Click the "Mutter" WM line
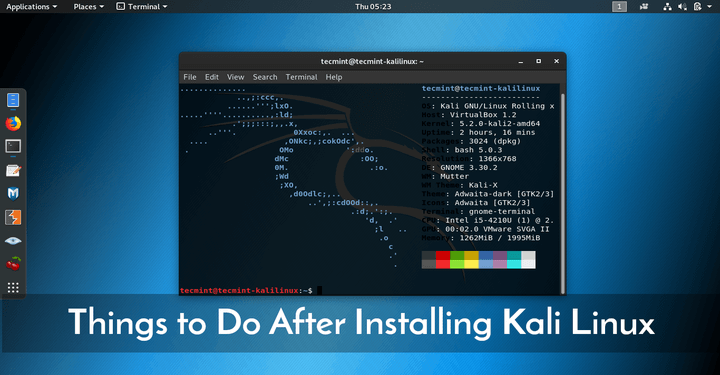 coord(445,176)
